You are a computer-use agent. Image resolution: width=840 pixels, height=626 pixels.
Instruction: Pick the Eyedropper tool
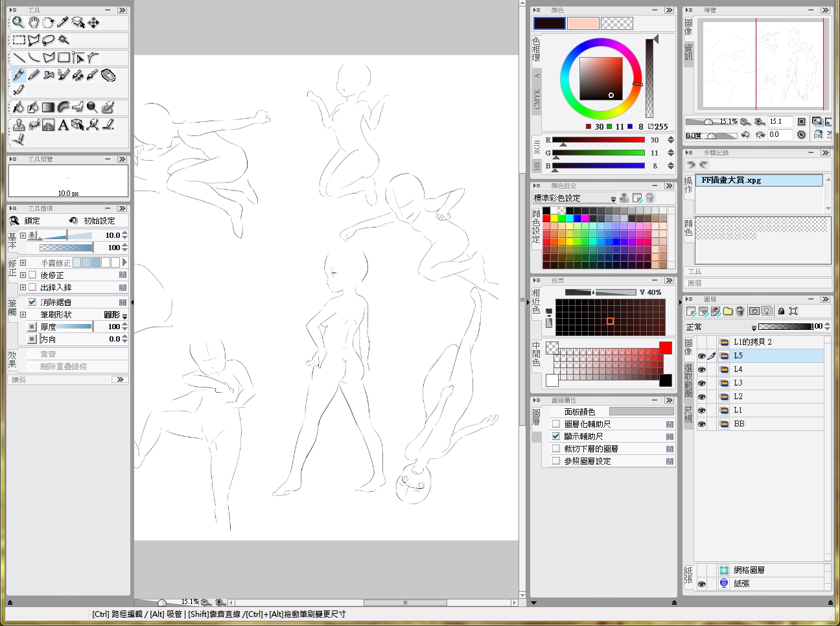63,23
